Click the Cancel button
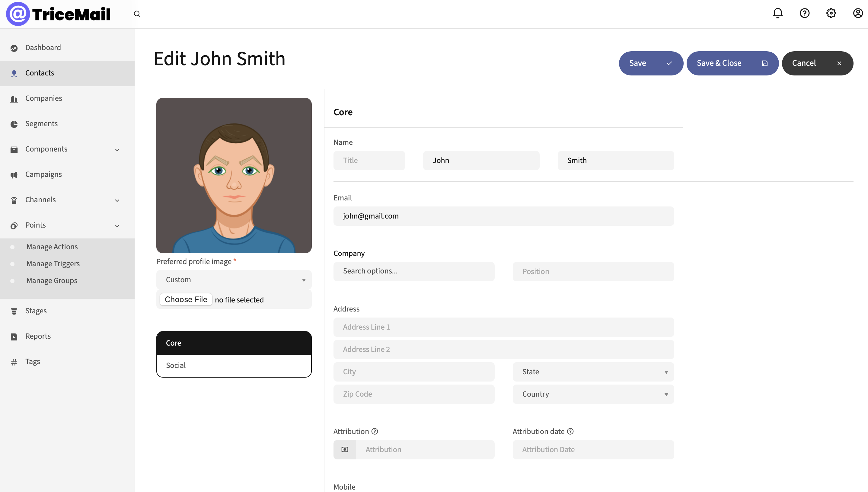868x492 pixels. (817, 63)
